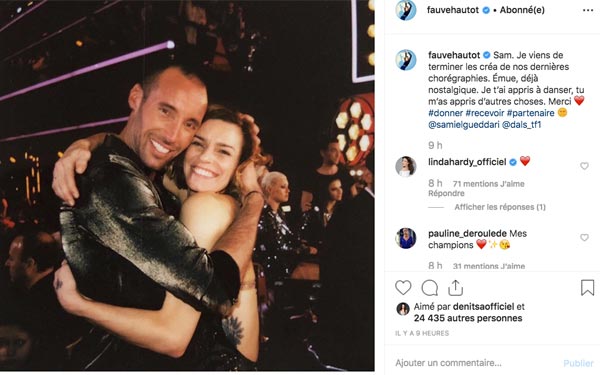Click the denitsaofficiel liker avatar
The height and width of the screenshot is (375, 600).
(x=403, y=308)
